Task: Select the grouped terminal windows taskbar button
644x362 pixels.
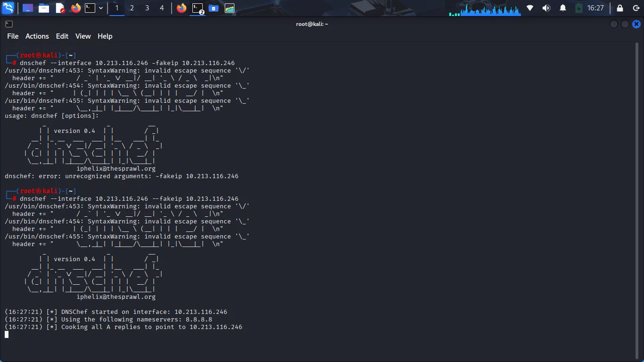Action: [x=198, y=8]
